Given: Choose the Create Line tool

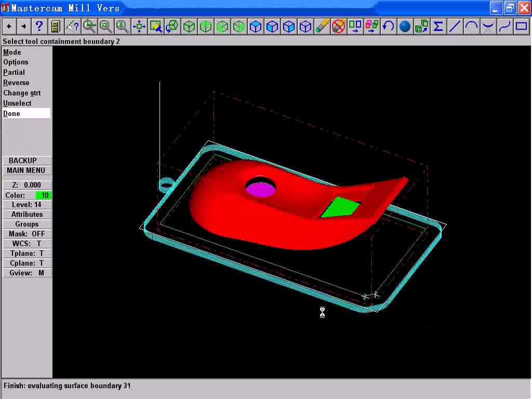Looking at the screenshot, I should click(x=455, y=26).
